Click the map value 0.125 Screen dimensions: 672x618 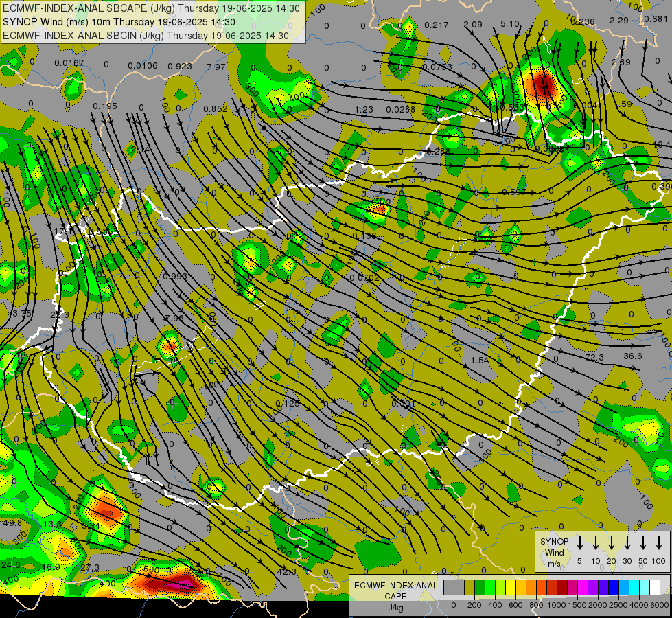tap(288, 404)
